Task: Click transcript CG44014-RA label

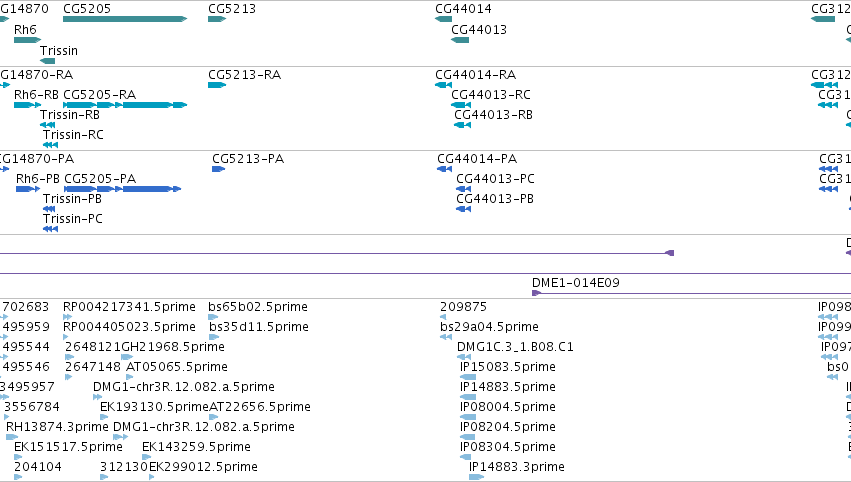Action: point(476,74)
